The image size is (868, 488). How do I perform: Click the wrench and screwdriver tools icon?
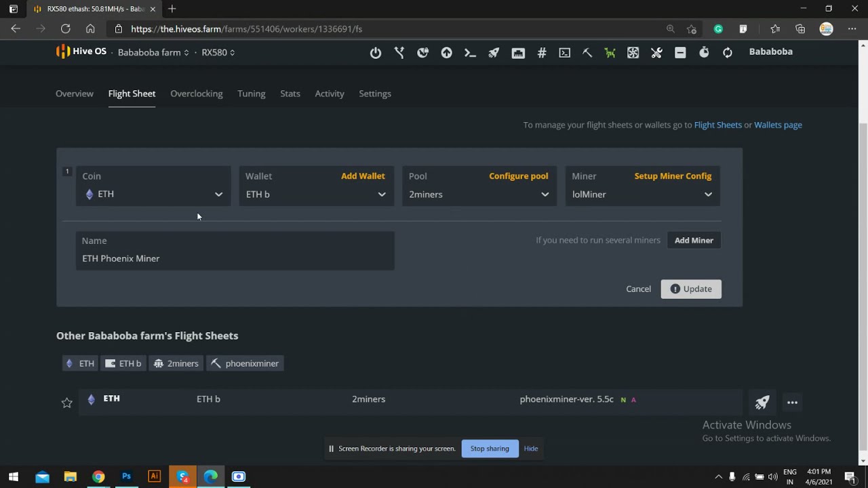coord(656,52)
